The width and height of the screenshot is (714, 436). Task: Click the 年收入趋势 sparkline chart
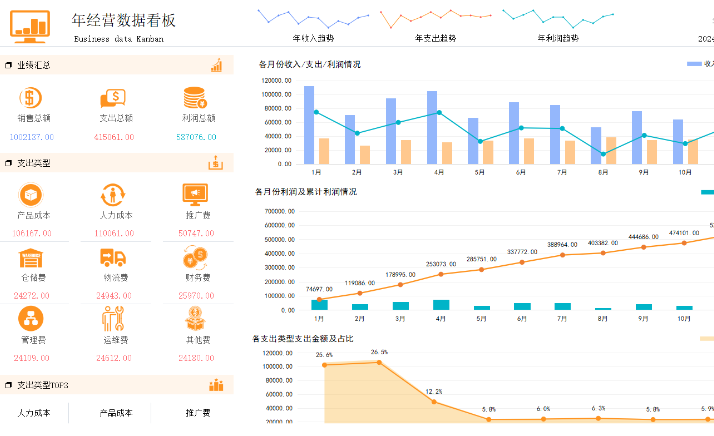coord(312,18)
